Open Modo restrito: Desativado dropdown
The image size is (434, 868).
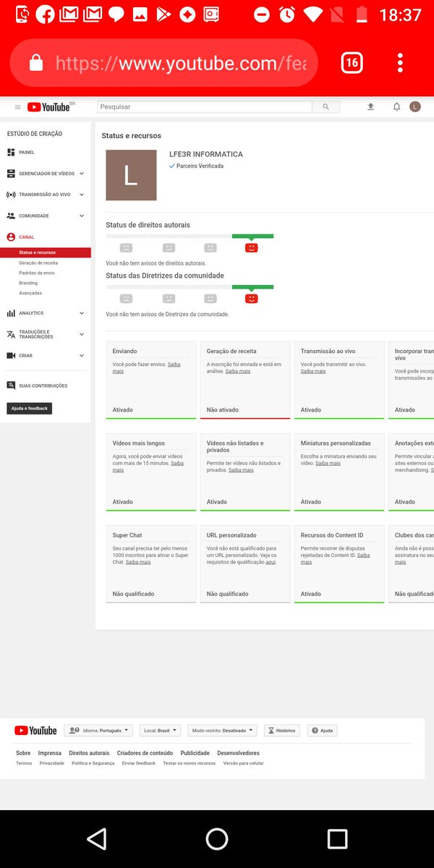pyautogui.click(x=222, y=731)
